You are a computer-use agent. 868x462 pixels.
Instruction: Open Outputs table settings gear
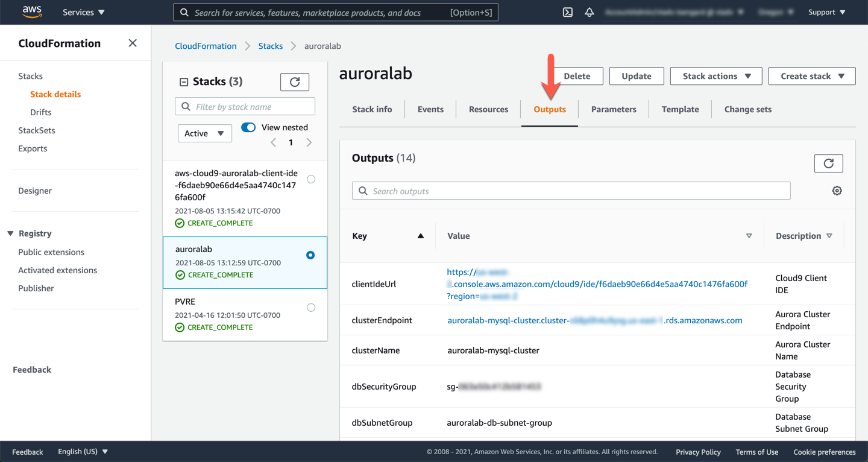pos(837,191)
